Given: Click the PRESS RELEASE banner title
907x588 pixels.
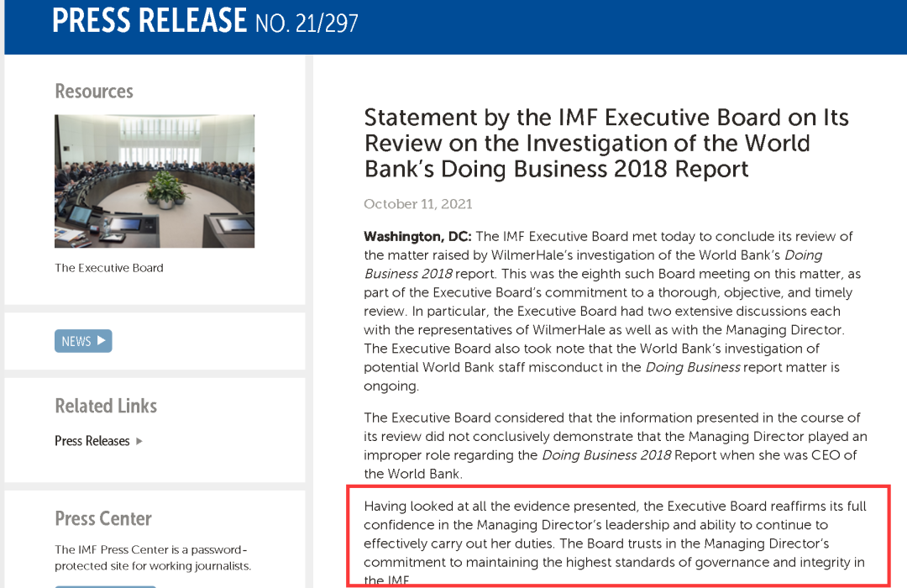Looking at the screenshot, I should tap(149, 21).
